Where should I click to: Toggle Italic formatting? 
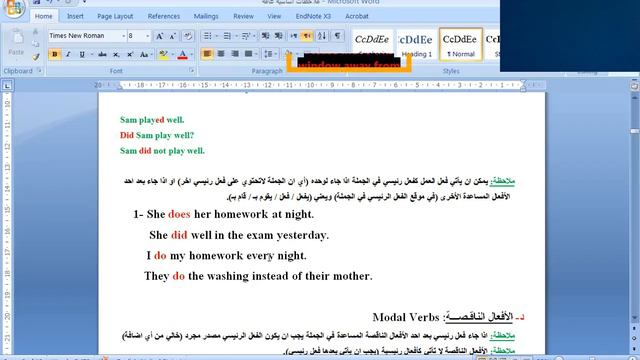pyautogui.click(x=68, y=54)
